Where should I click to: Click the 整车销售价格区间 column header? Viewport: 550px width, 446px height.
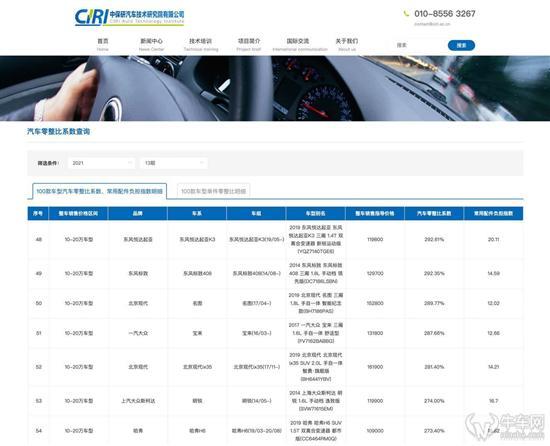coord(78,213)
